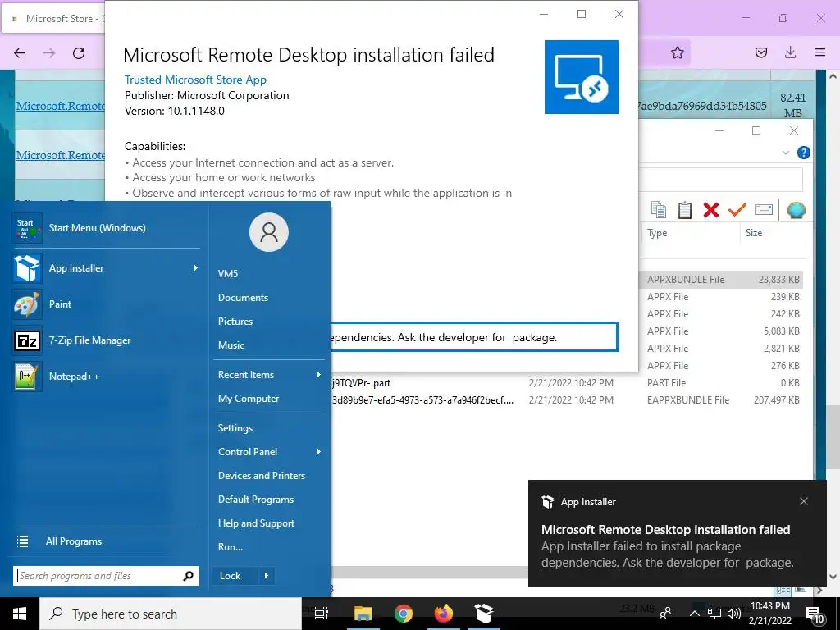Open the Lock options arrow
The image size is (840, 630).
click(x=267, y=576)
